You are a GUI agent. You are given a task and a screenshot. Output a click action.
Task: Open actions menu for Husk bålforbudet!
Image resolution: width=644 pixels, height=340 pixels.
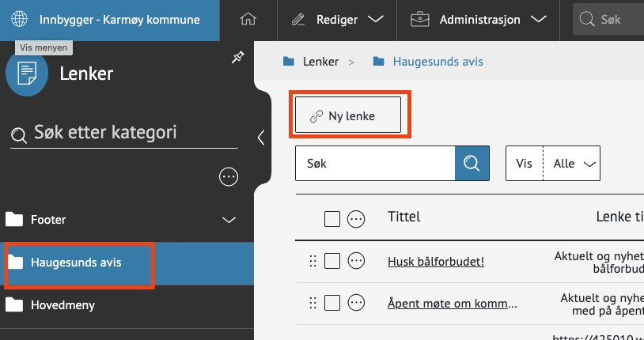[x=356, y=261]
